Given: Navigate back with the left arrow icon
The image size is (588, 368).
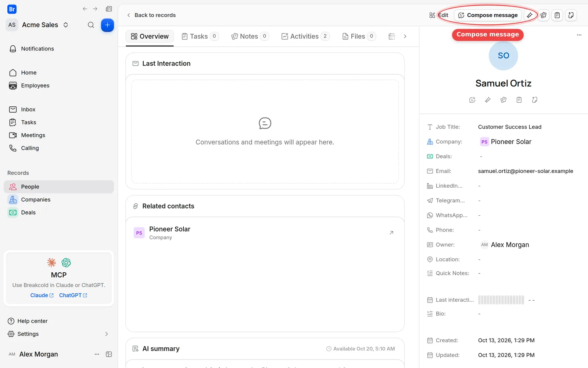Looking at the screenshot, I should [85, 9].
